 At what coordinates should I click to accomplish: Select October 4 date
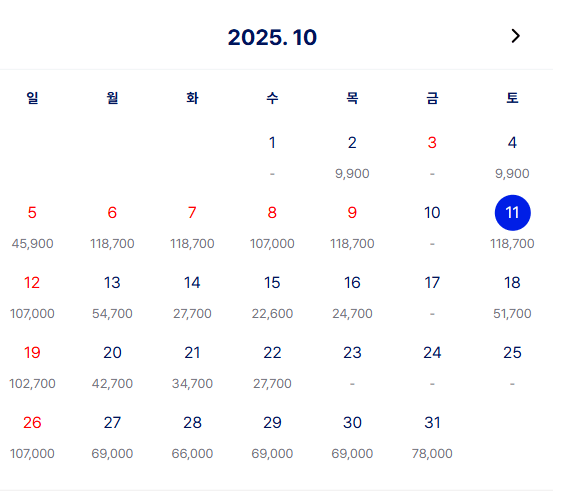tap(512, 157)
